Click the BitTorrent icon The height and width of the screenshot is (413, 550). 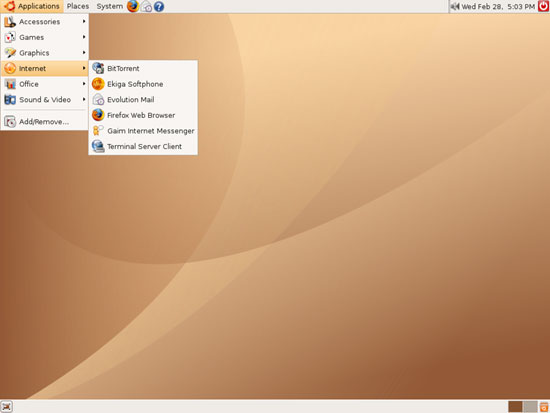[x=98, y=68]
